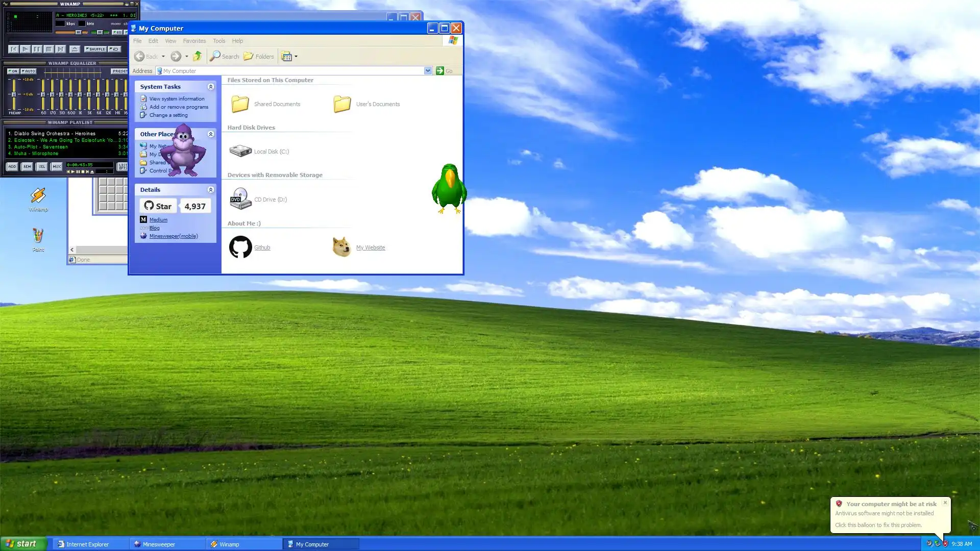The image size is (980, 551).
Task: Collapse the System Tasks panel
Action: coord(210,87)
